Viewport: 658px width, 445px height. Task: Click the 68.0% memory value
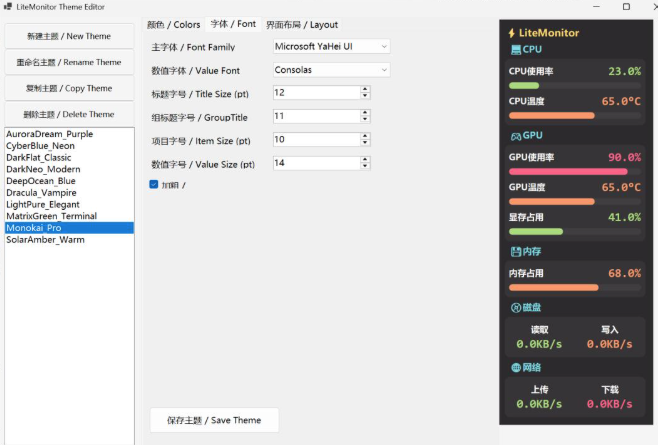624,273
